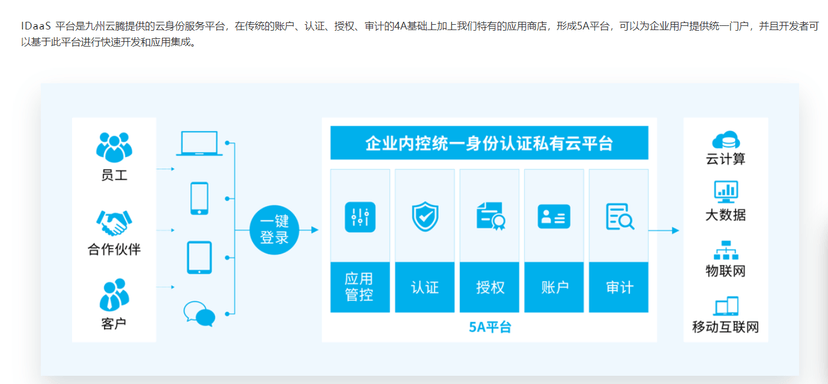Click the 一键登录 circle button
Screen dimensions: 828x384
tap(274, 230)
